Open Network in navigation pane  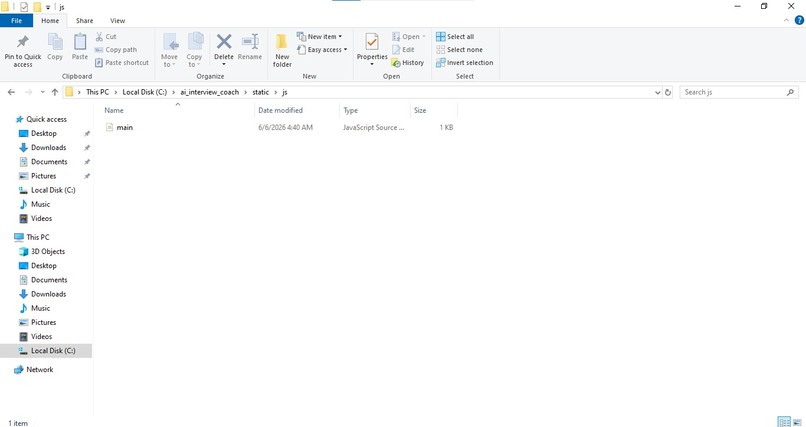pyautogui.click(x=40, y=369)
